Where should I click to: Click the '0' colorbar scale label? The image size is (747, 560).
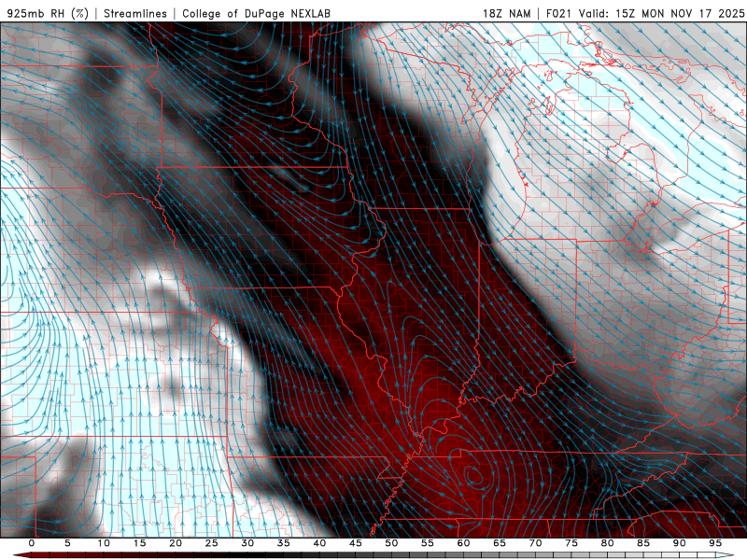pos(32,543)
